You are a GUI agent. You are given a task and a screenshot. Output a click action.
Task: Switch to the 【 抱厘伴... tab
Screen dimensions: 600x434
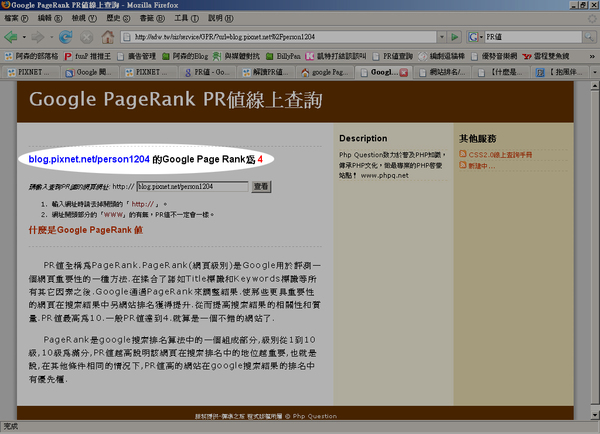pyautogui.click(x=559, y=72)
